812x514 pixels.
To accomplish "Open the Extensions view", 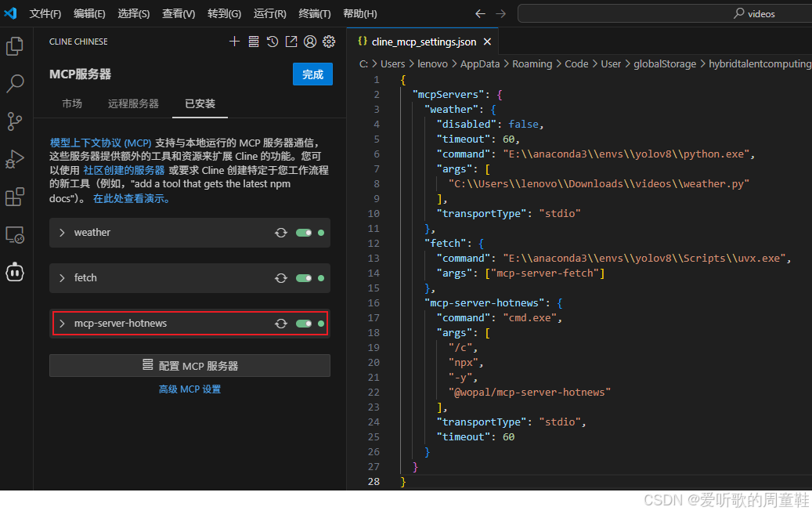I will (x=15, y=197).
